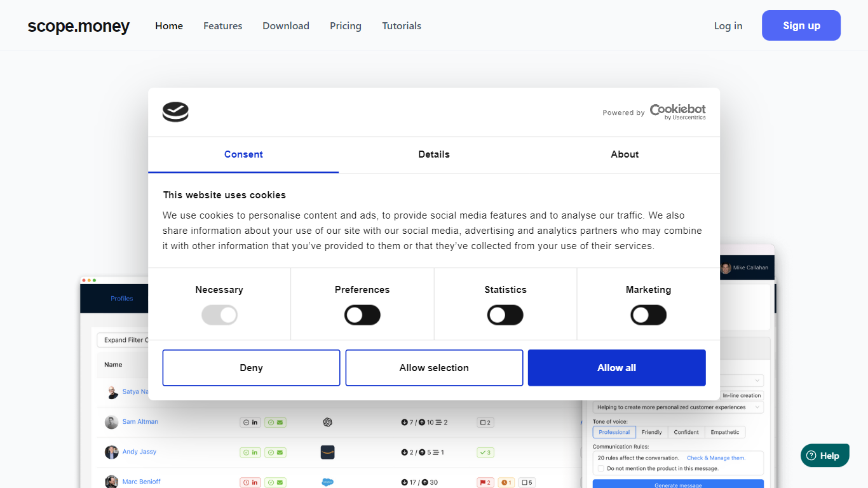Open the dropdown above In-line creation
Image resolution: width=868 pixels, height=488 pixels.
click(x=742, y=381)
